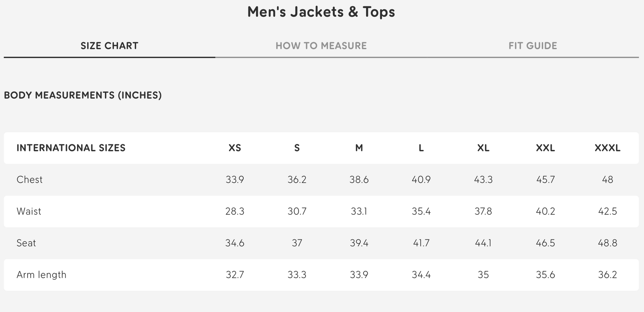Viewport: 644px width, 312px height.
Task: Click the chest value 48 for XXXL
Action: pos(607,179)
